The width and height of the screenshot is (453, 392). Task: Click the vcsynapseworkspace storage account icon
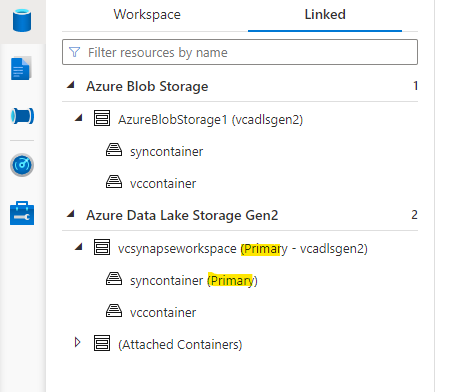pyautogui.click(x=102, y=247)
